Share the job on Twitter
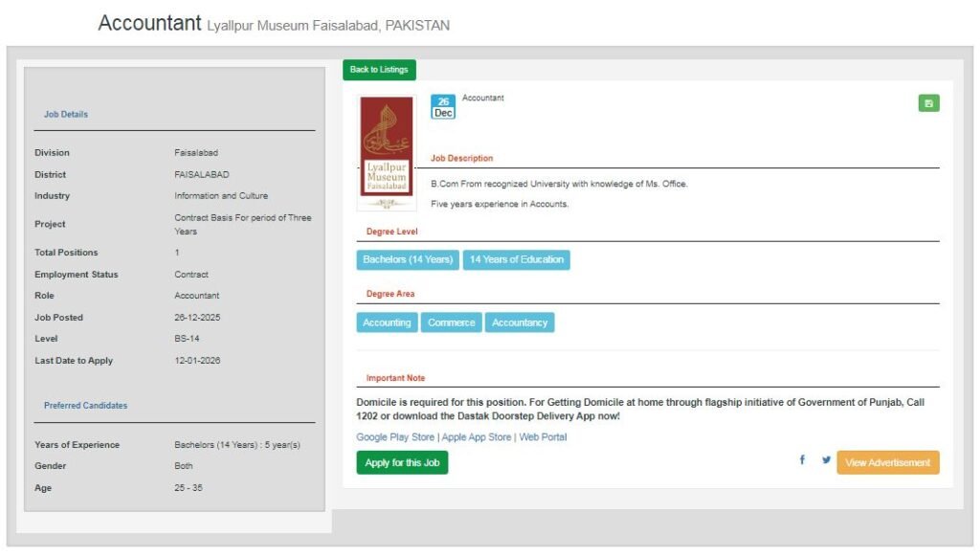Screen dimensions: 980x555 click(826, 460)
